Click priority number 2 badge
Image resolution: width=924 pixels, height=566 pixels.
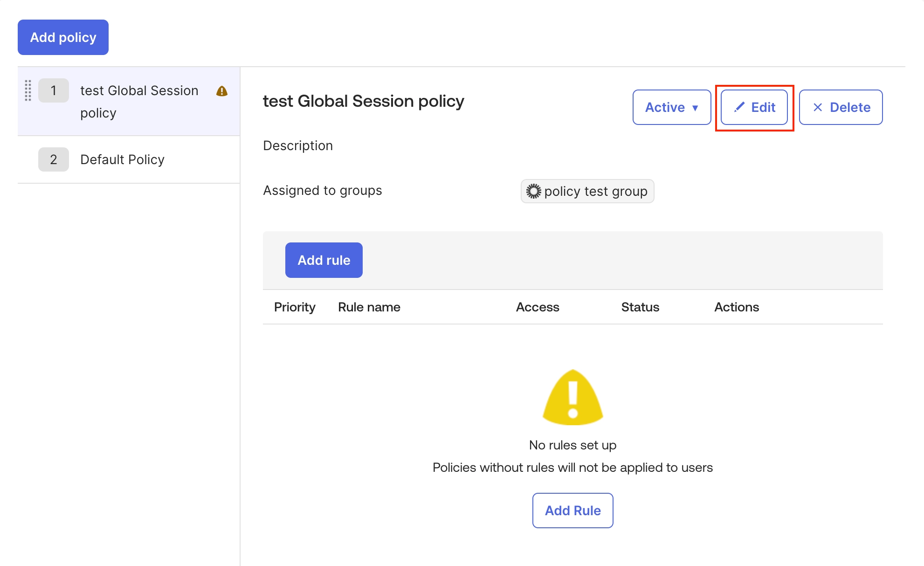click(x=54, y=159)
